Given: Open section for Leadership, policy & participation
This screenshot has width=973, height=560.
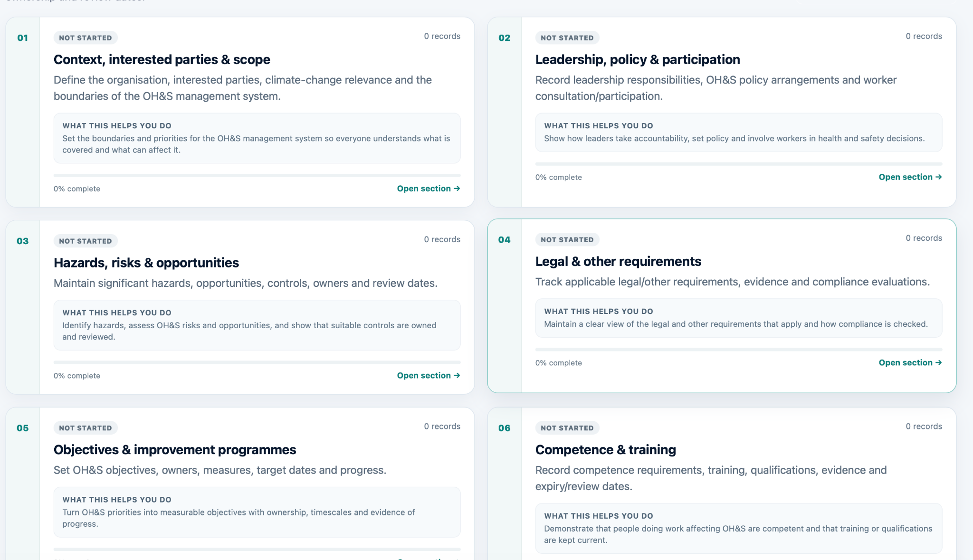Looking at the screenshot, I should [x=910, y=177].
